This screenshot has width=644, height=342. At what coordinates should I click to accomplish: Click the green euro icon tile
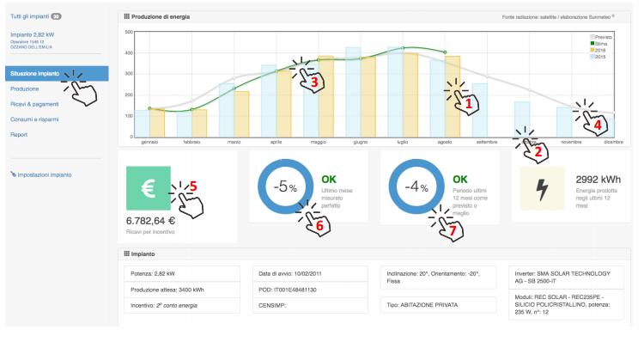[x=149, y=188]
